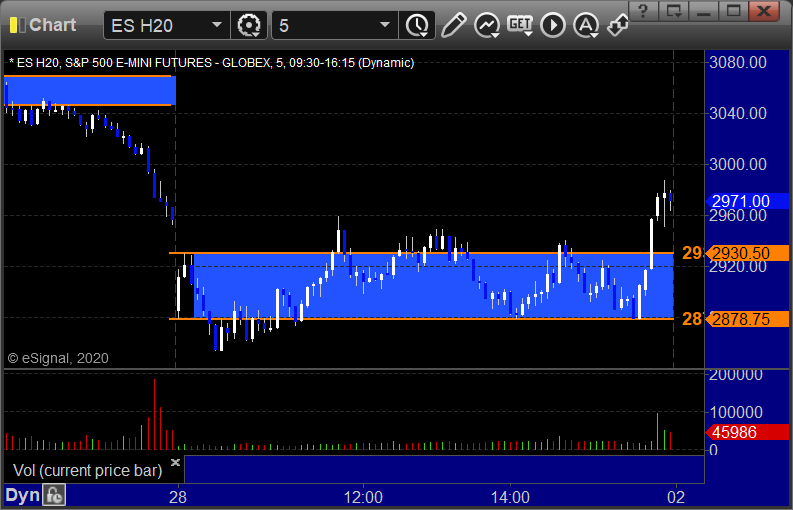Click the tallest red volume bar
Screen dimensions: 793x510
click(x=154, y=414)
